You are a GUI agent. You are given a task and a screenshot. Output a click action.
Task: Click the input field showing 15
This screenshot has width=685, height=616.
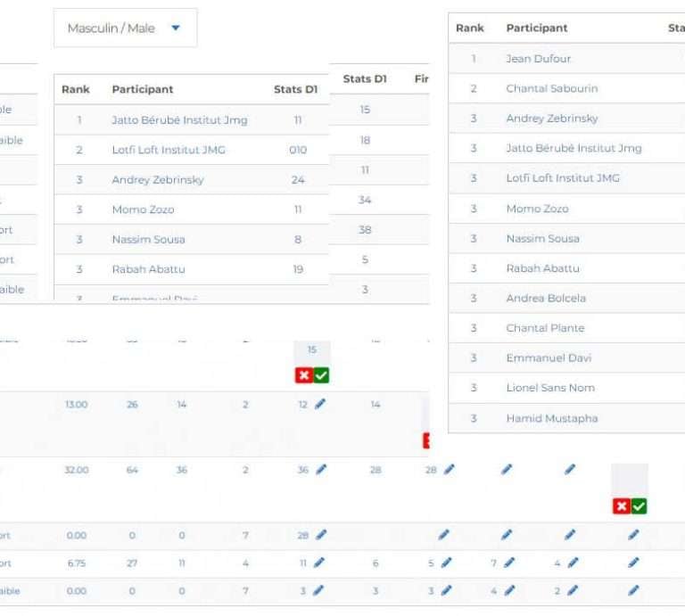click(x=311, y=349)
